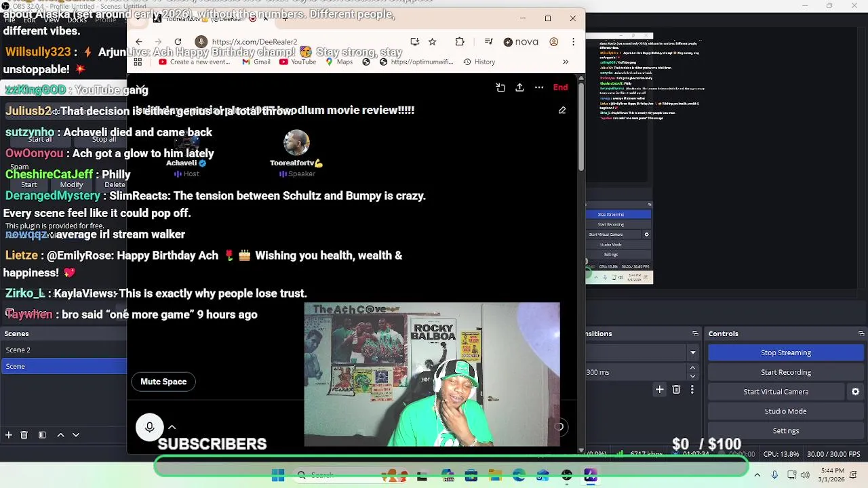Screen dimensions: 868x488
Task: Open the transition type dropdown
Action: tap(692, 352)
